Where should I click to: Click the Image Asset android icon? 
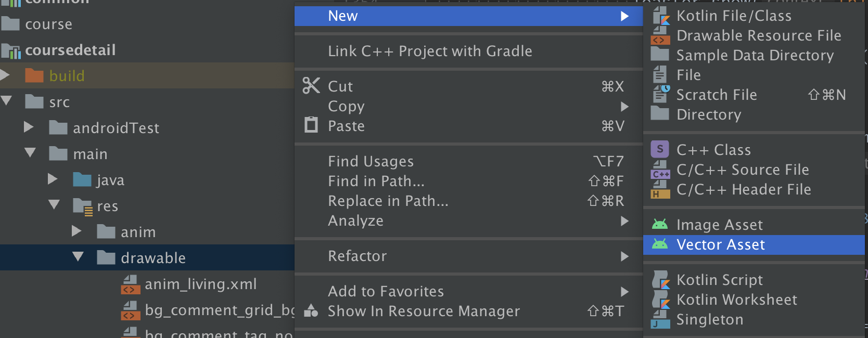coord(660,225)
